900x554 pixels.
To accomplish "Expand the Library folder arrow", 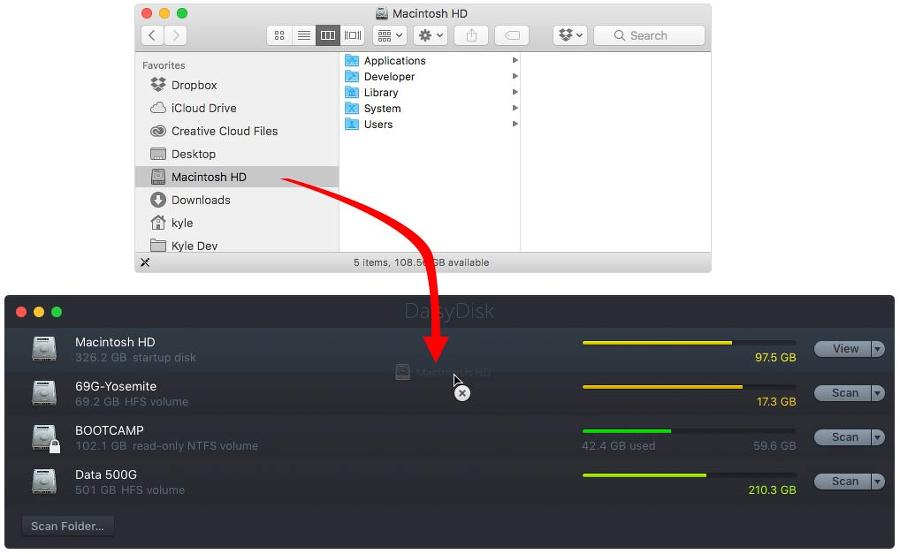I will (515, 92).
